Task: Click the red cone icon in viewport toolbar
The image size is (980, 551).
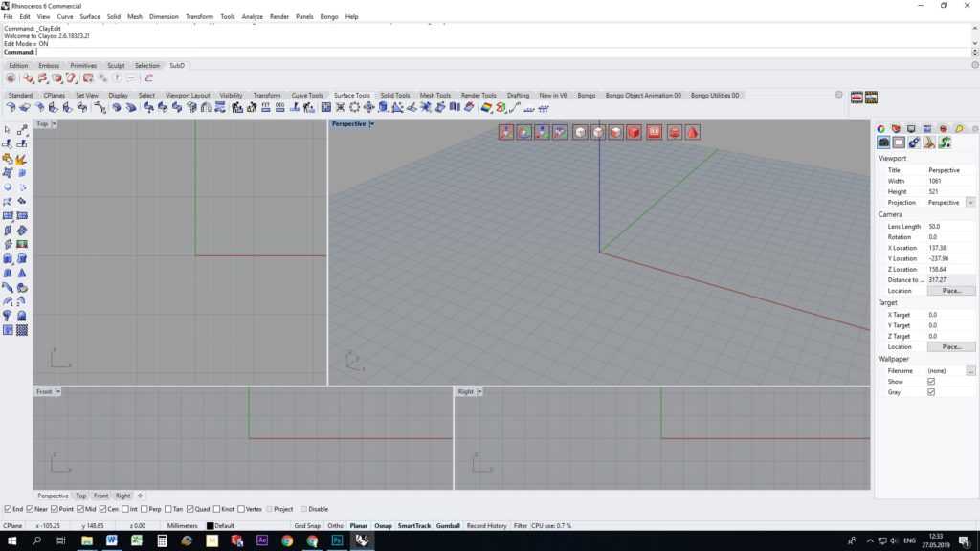Action: coord(690,132)
